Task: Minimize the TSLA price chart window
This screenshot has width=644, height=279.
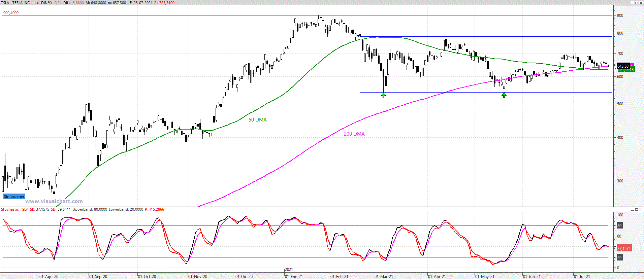Action: pyautogui.click(x=632, y=3)
